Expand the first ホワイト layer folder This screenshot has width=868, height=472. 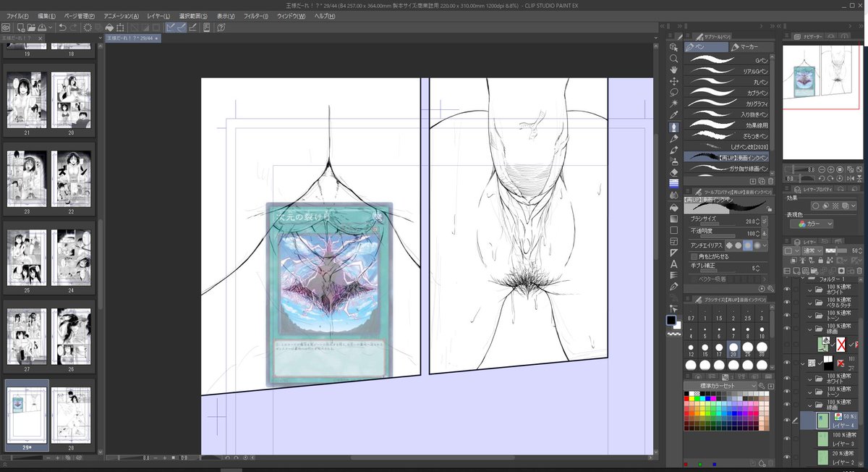click(812, 290)
